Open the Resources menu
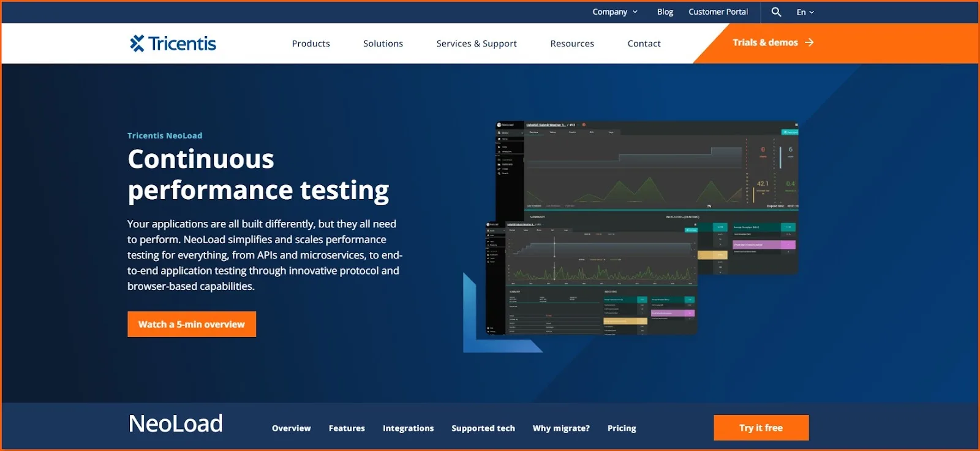 click(x=572, y=44)
